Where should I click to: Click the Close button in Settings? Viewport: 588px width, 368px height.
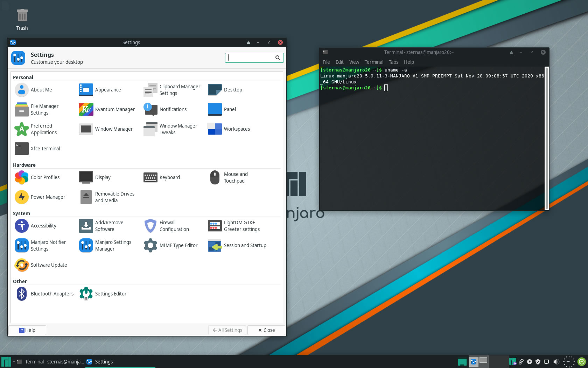coord(266,330)
